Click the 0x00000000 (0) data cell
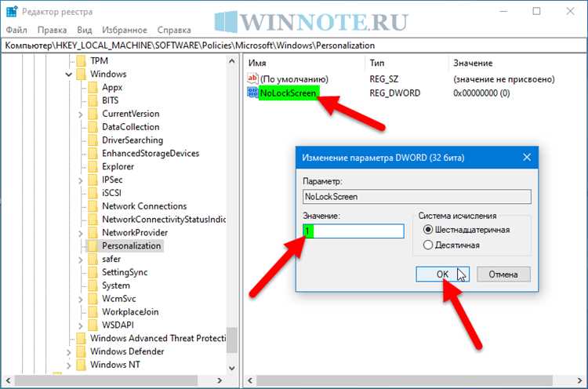This screenshot has height=389, width=588. (481, 93)
